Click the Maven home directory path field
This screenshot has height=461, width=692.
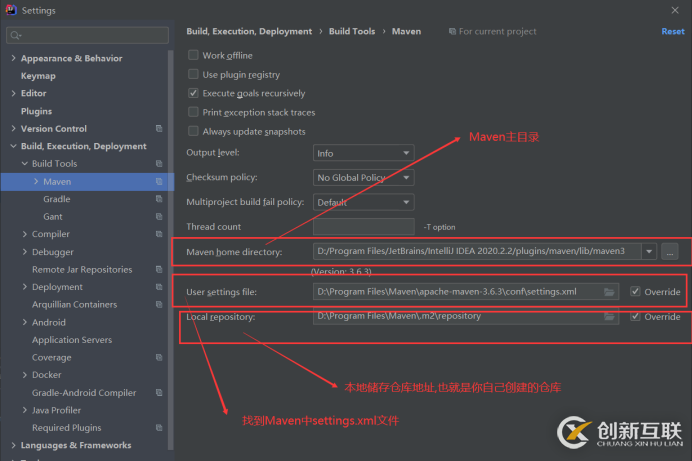coord(477,251)
